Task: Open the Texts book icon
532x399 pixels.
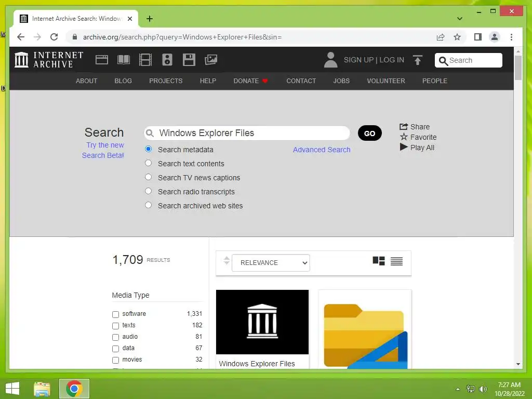Action: point(124,60)
